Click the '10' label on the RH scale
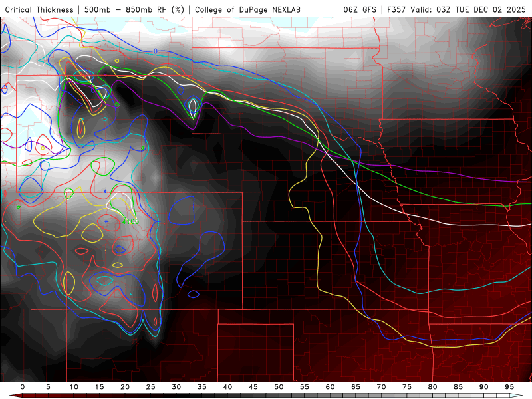 click(74, 387)
